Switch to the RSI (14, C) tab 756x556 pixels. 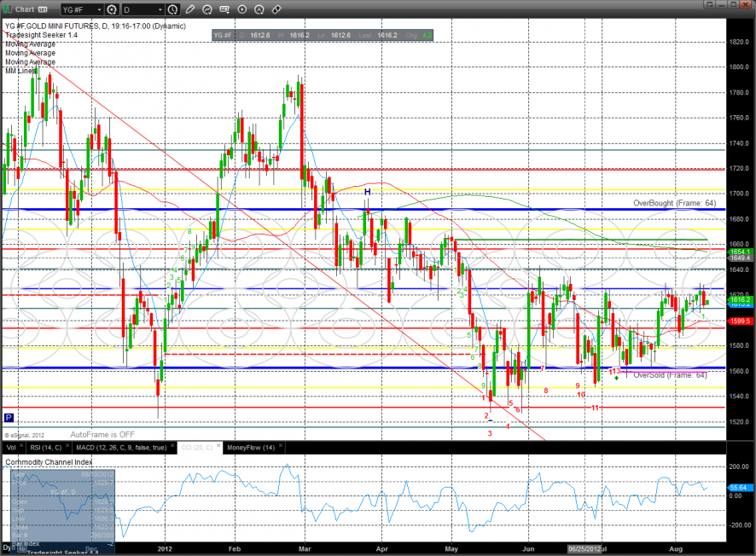46,447
